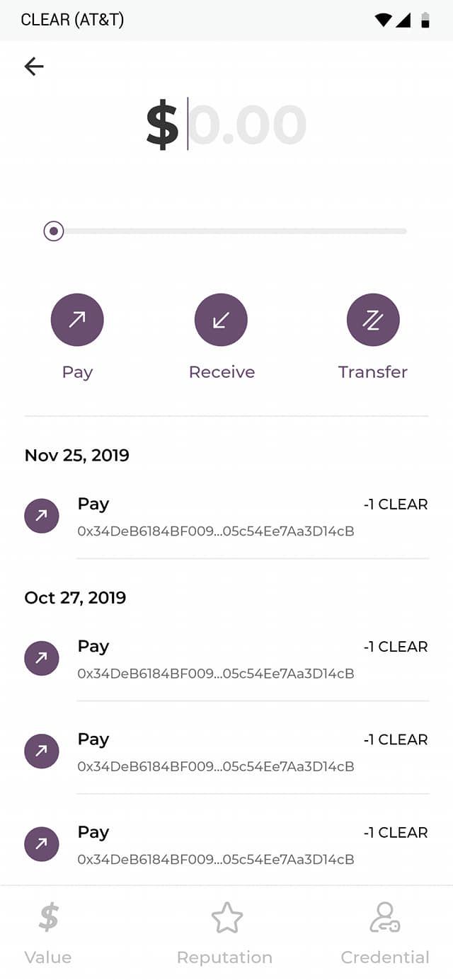Tap the Nov 25 payment arrow icon
453x980 pixels.
pos(42,516)
